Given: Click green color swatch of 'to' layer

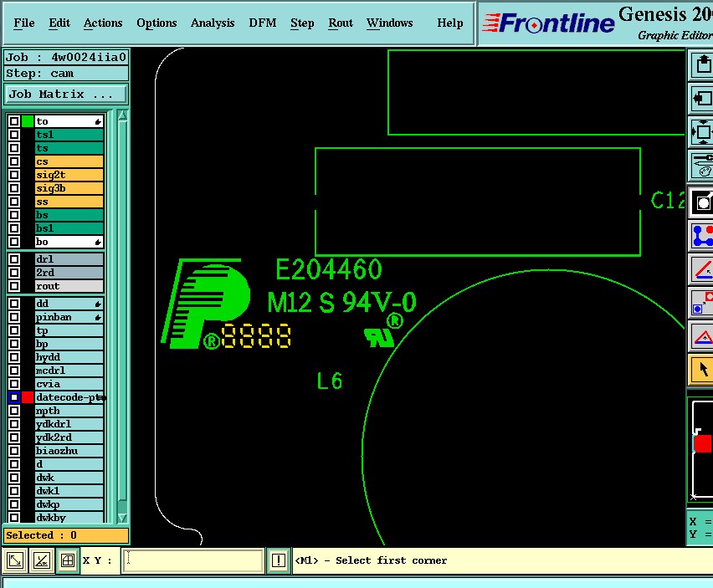Looking at the screenshot, I should pyautogui.click(x=28, y=121).
